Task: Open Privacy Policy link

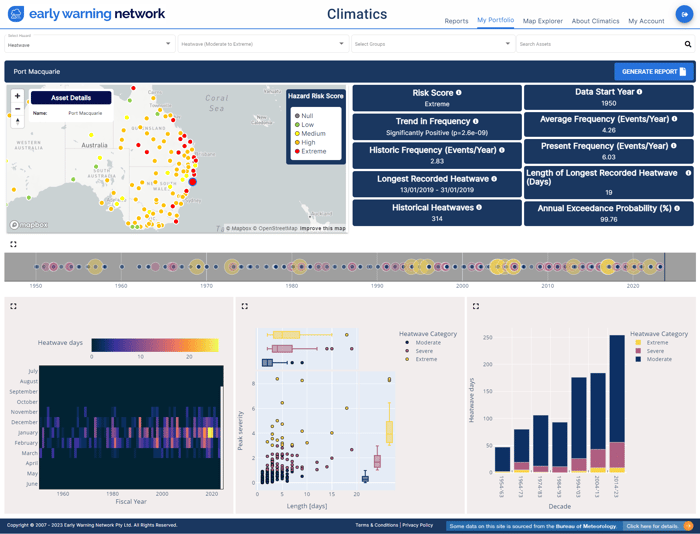Action: click(417, 525)
